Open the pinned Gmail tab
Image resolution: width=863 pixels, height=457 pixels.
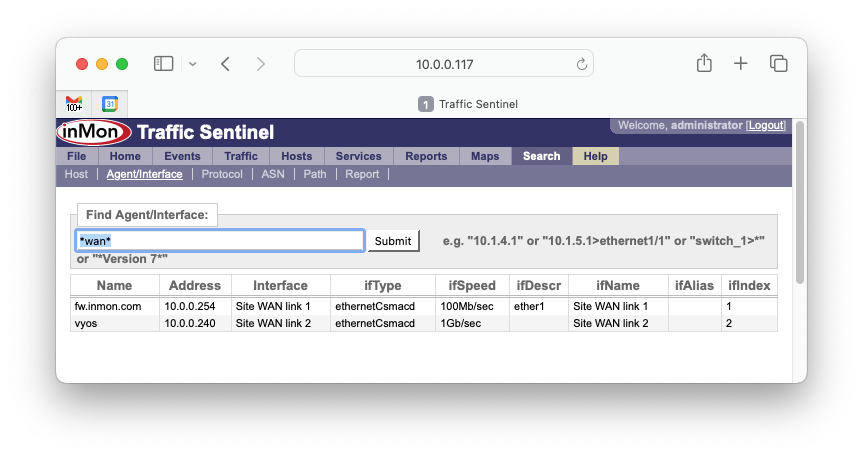coord(74,104)
